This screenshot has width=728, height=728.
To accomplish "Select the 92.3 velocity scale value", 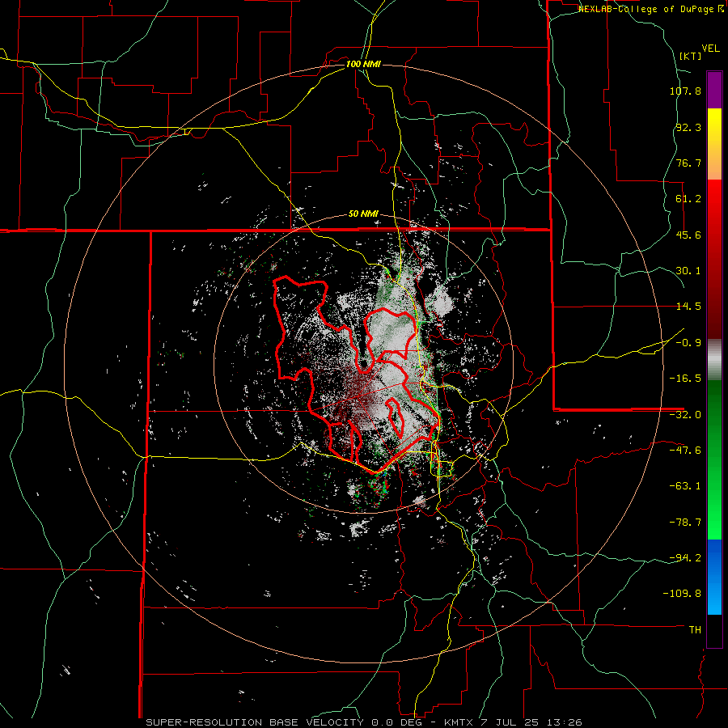I will (x=688, y=127).
